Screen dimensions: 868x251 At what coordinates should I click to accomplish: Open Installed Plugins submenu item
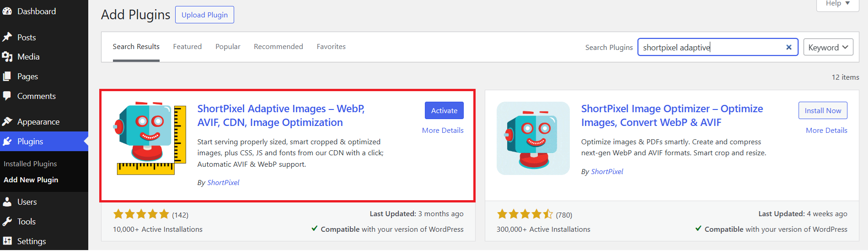[30, 164]
